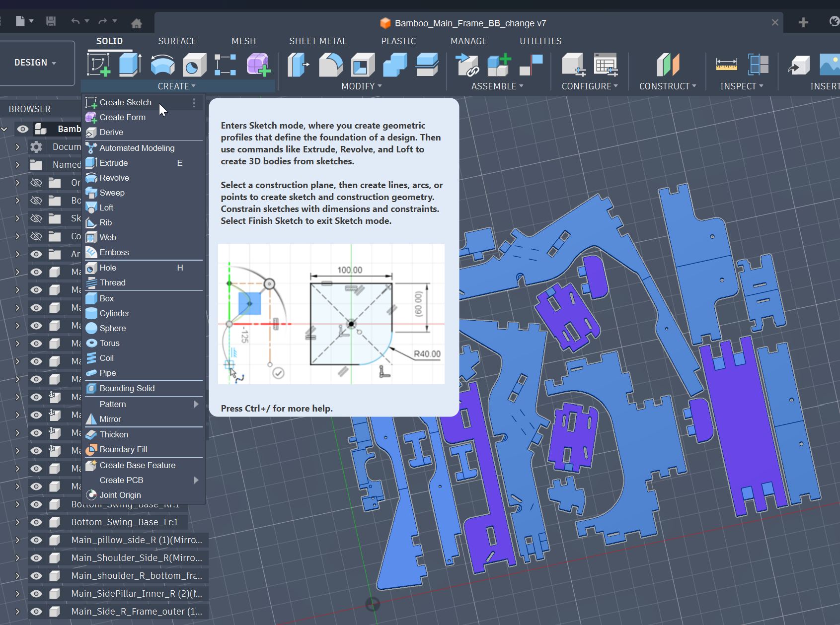Choose Boundary Fill from the Create menu
This screenshot has width=840, height=625.
[123, 449]
